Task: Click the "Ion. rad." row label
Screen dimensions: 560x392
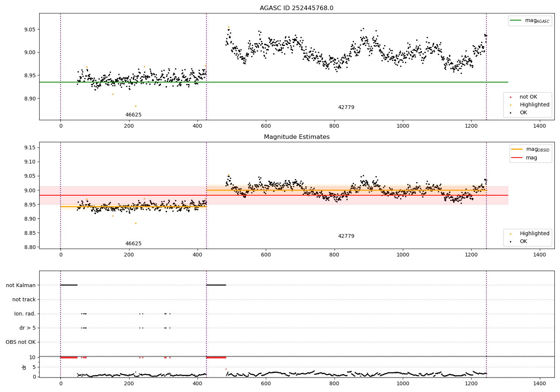Action: point(25,314)
